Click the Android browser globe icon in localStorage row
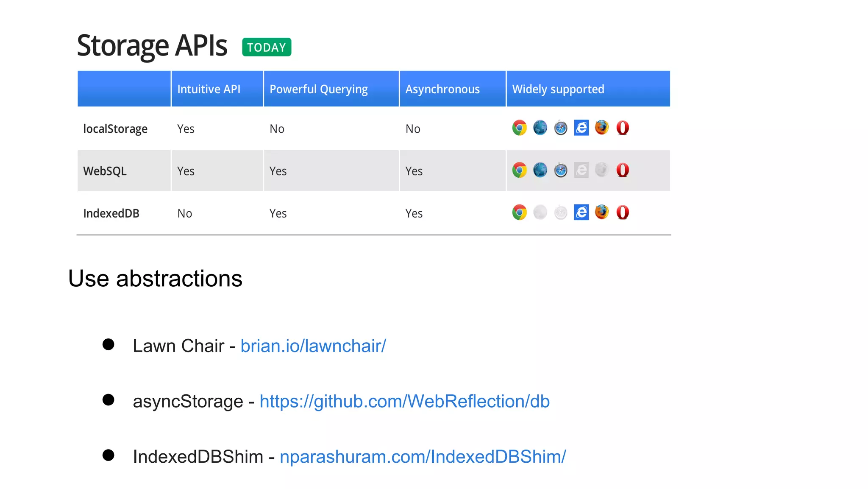This screenshot has width=868, height=489. [540, 128]
